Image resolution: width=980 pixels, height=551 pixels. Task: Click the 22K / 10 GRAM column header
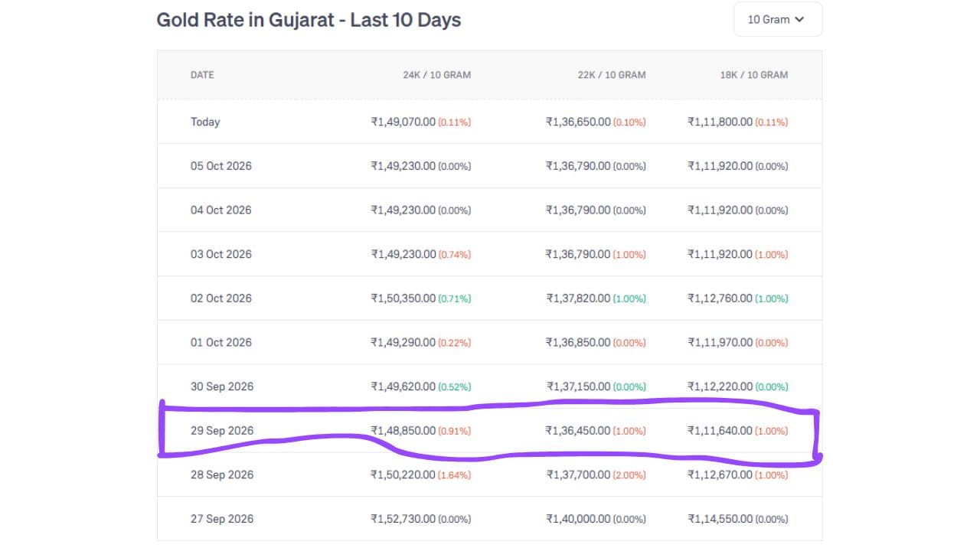(611, 75)
